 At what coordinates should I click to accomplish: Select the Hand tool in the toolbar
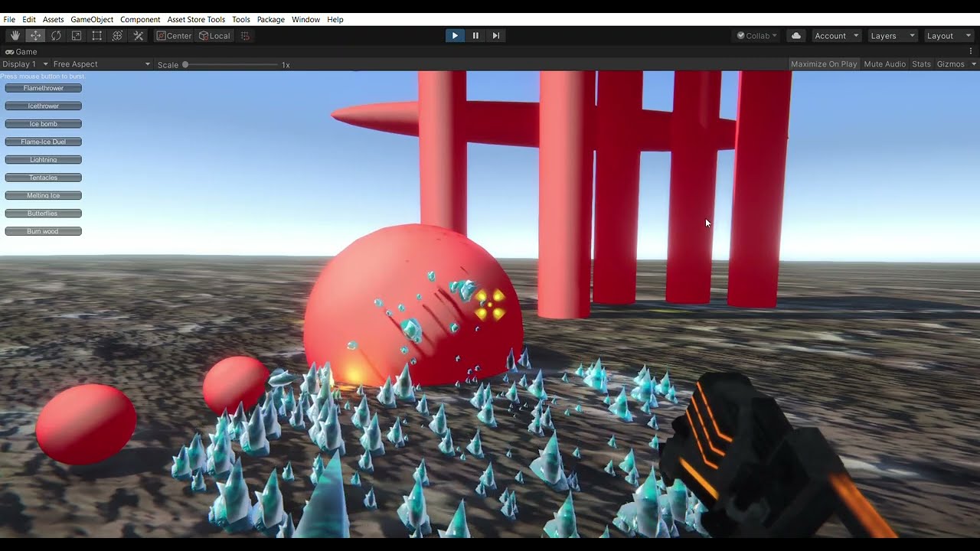[x=15, y=36]
